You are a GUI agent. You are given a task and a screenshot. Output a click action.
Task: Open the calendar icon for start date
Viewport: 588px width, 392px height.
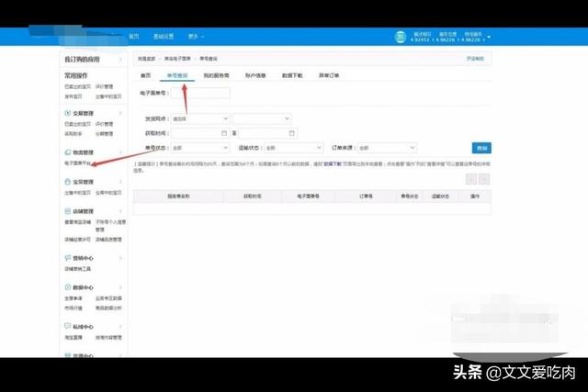coord(223,133)
